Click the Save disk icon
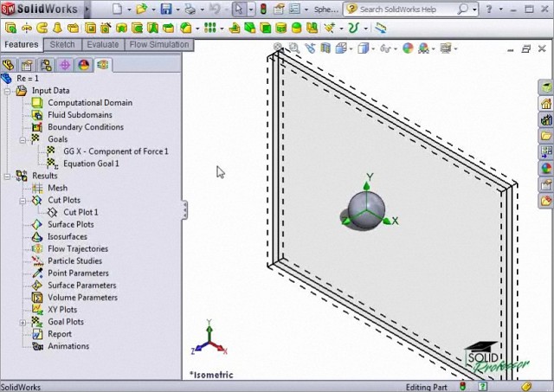The width and height of the screenshot is (554, 392). coord(166,9)
